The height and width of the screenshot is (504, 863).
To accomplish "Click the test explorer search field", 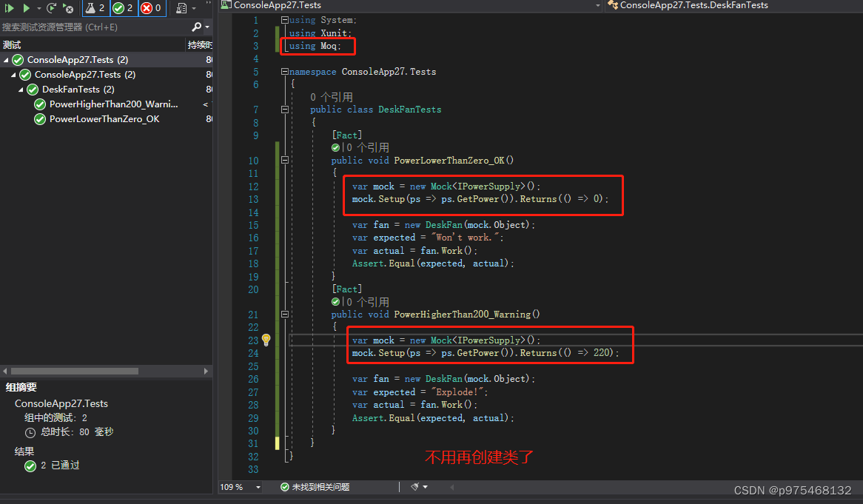I will (95, 27).
